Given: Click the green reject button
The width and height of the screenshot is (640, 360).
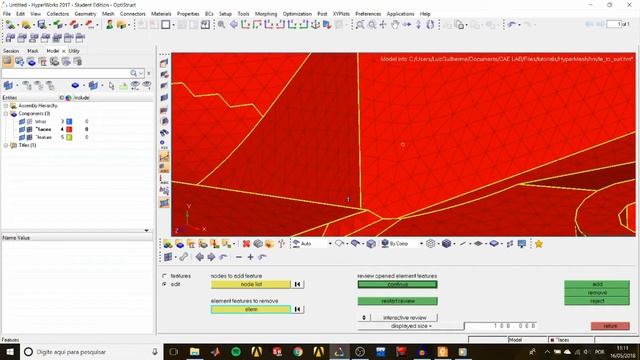Looking at the screenshot, I should pyautogui.click(x=597, y=301).
